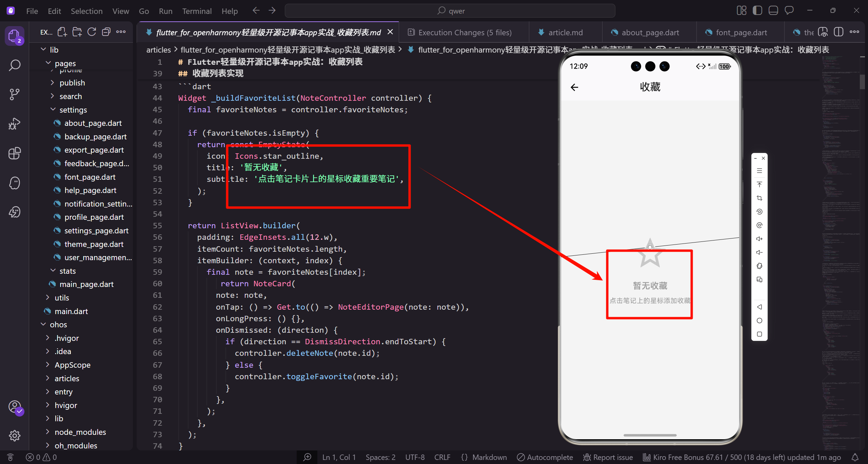Change the UTF-8 file encoding
The height and width of the screenshot is (464, 868).
[415, 457]
